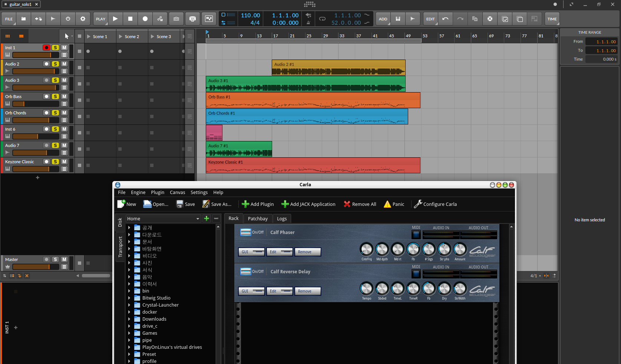The width and height of the screenshot is (621, 364).
Task: Add an audio track with waveform icon
Action: coord(413,19)
